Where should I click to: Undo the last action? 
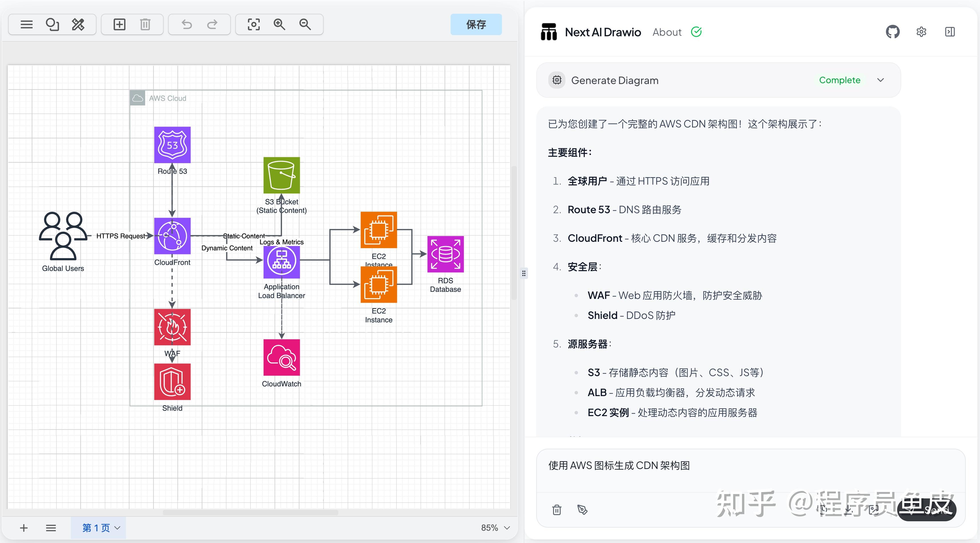(x=186, y=25)
